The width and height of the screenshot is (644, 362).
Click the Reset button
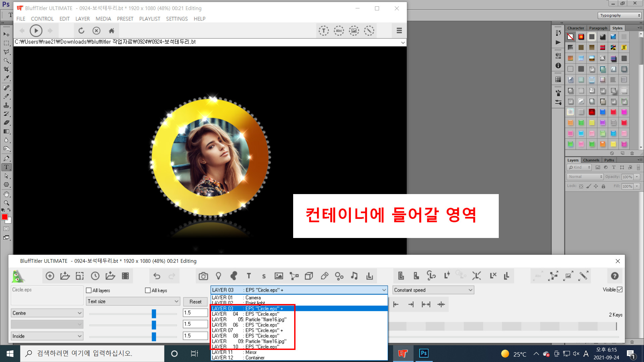195,302
